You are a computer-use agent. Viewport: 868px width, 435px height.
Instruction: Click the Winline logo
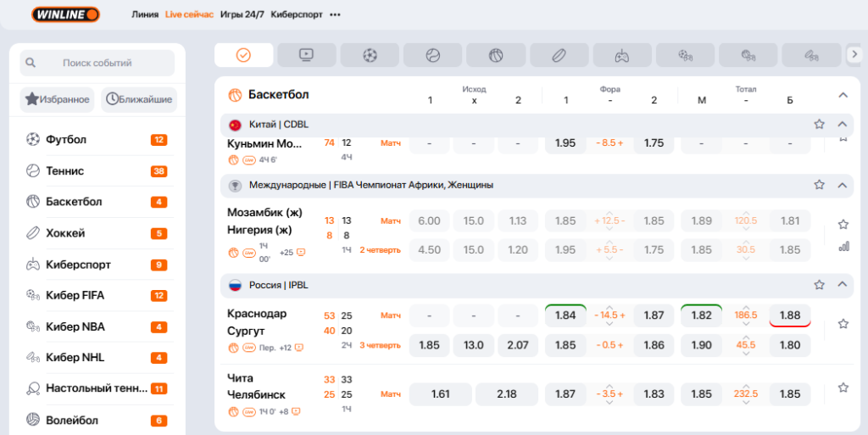click(x=65, y=14)
